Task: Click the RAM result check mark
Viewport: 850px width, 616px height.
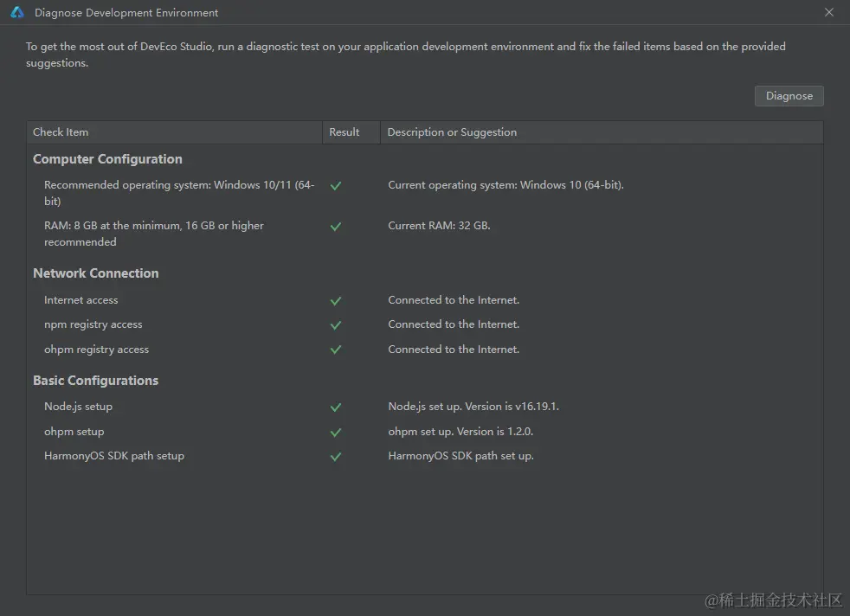Action: point(336,227)
